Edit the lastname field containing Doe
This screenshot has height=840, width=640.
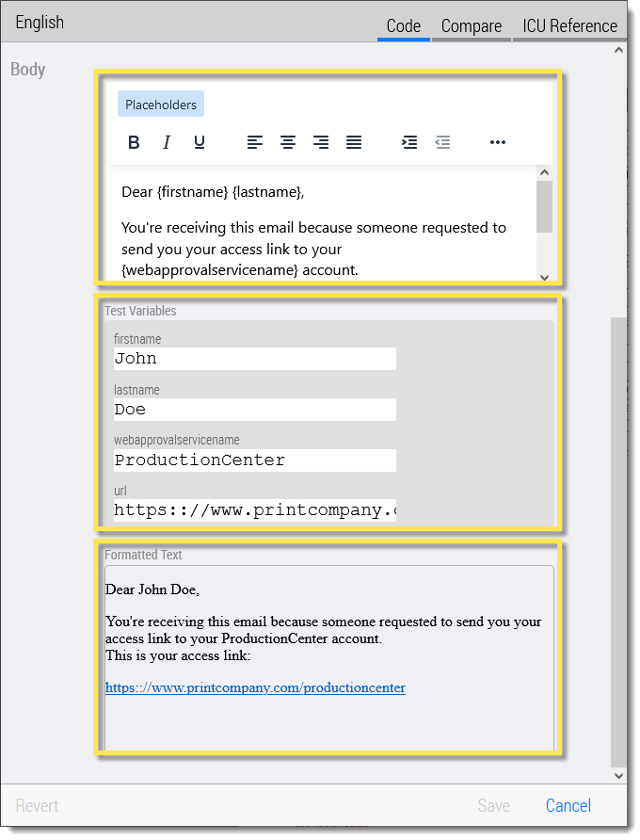pos(255,410)
